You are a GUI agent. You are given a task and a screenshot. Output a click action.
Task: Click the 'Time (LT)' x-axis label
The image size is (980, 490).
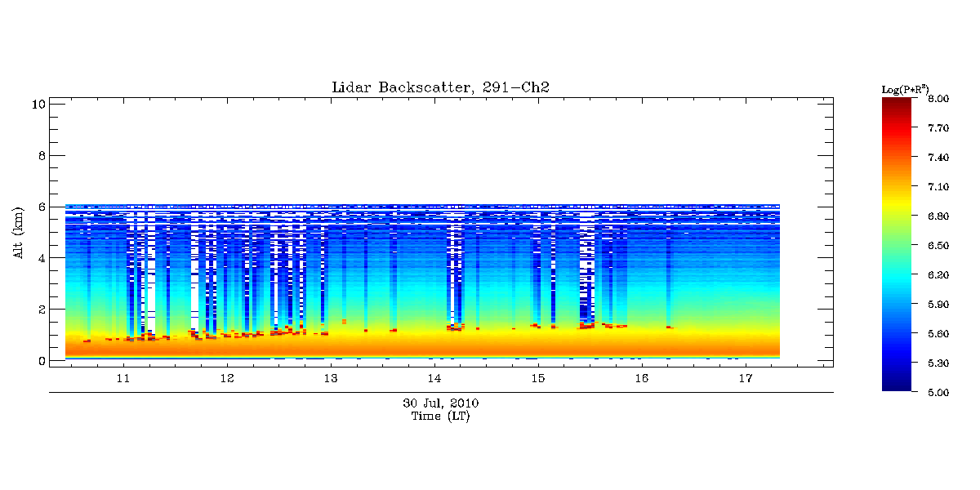pos(440,416)
